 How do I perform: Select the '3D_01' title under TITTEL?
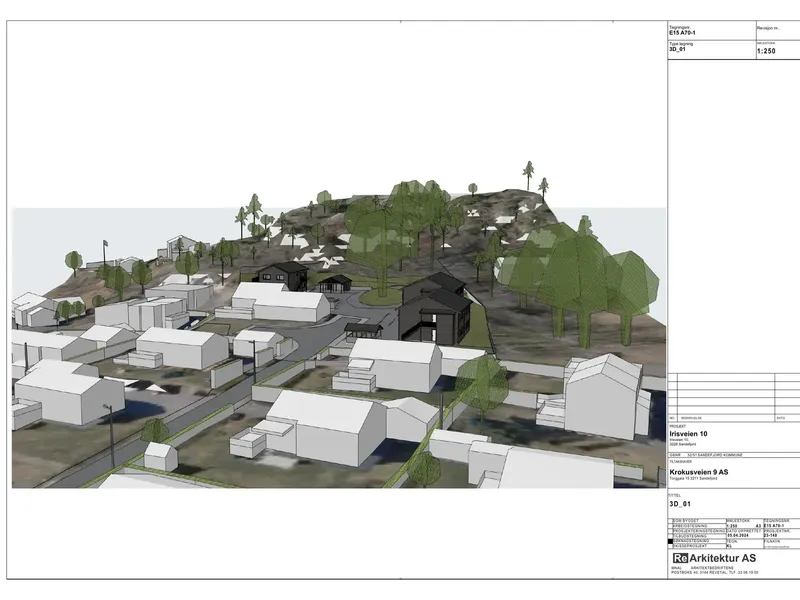pos(680,504)
